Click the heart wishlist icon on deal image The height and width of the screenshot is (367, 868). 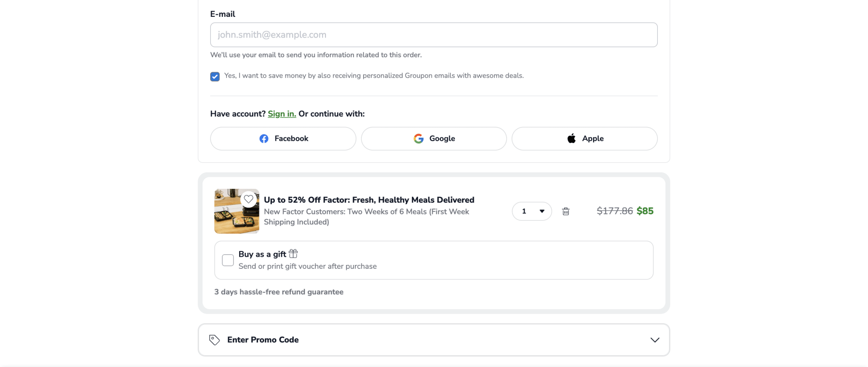(x=248, y=199)
